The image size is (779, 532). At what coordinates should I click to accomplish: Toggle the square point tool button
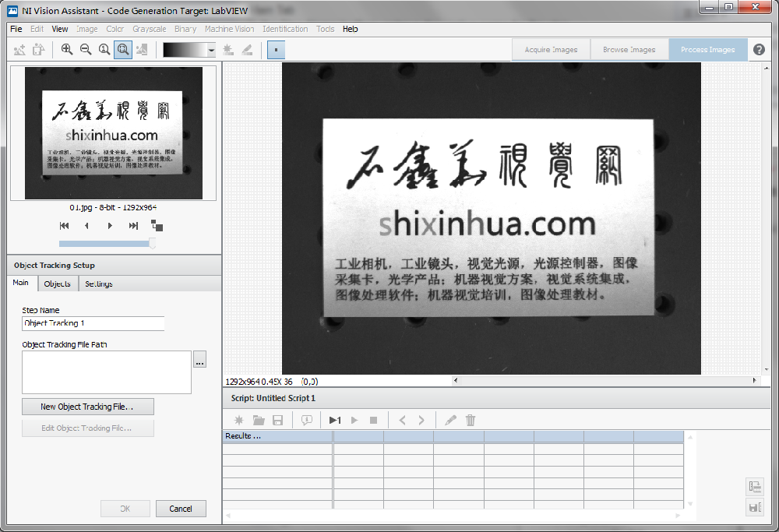[276, 50]
